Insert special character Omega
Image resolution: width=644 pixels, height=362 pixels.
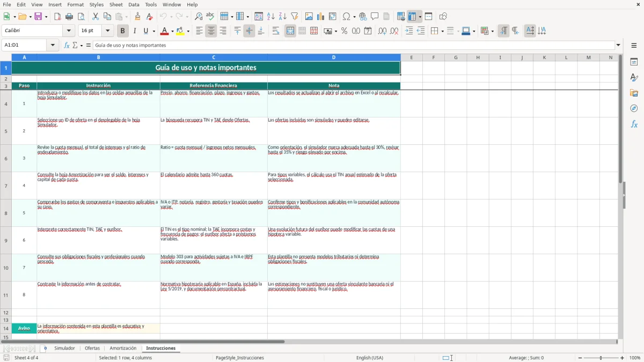point(346,17)
